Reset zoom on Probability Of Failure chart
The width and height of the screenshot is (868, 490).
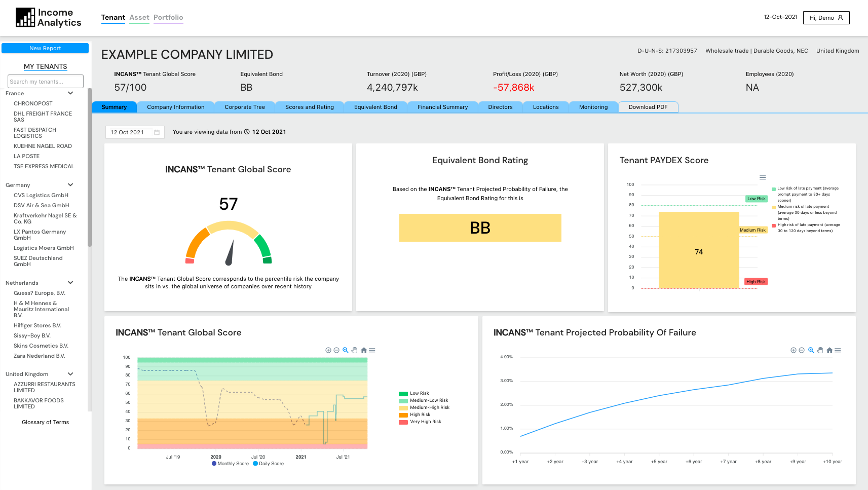pyautogui.click(x=829, y=350)
